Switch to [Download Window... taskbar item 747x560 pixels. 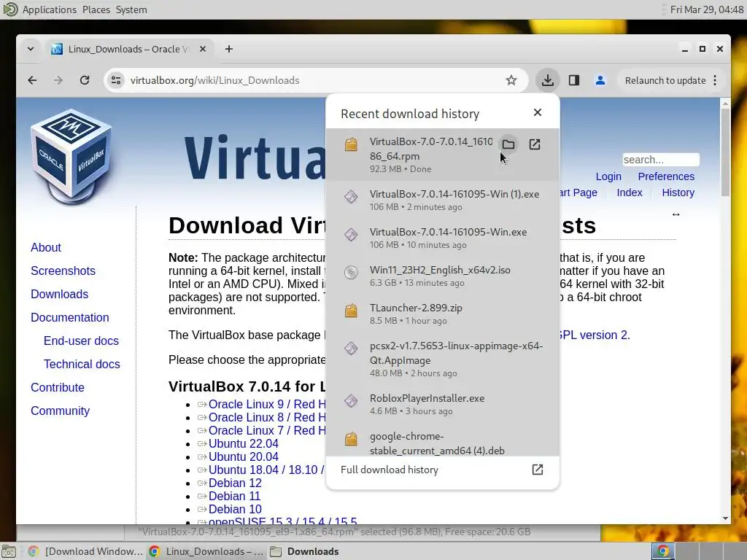tap(86, 551)
